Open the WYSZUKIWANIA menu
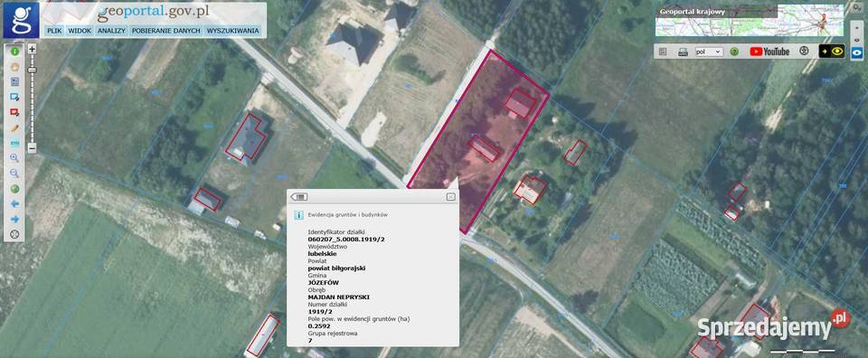 coord(232,31)
